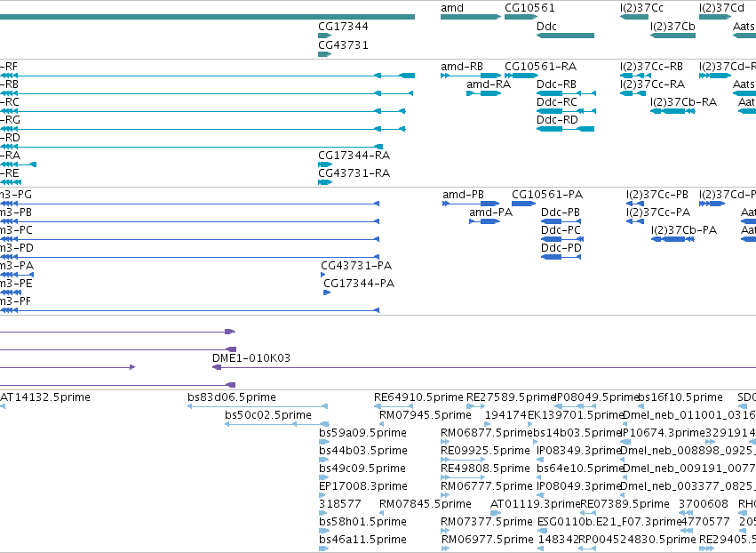
Task: Open the Ddc-RD transcript label
Action: click(x=557, y=120)
